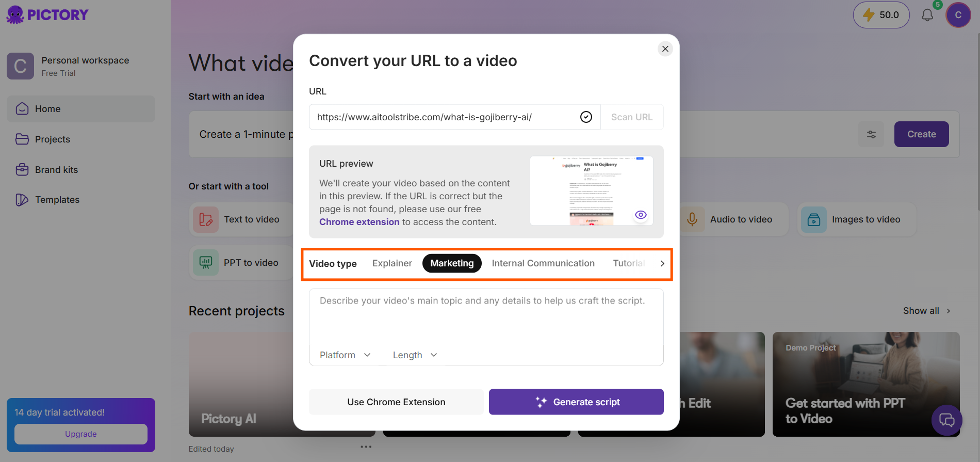Click the Brand kits briefcase icon

22,170
